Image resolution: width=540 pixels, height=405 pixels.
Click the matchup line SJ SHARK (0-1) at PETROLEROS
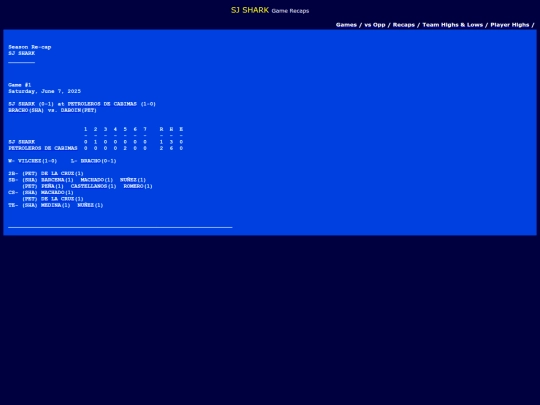(x=82, y=104)
